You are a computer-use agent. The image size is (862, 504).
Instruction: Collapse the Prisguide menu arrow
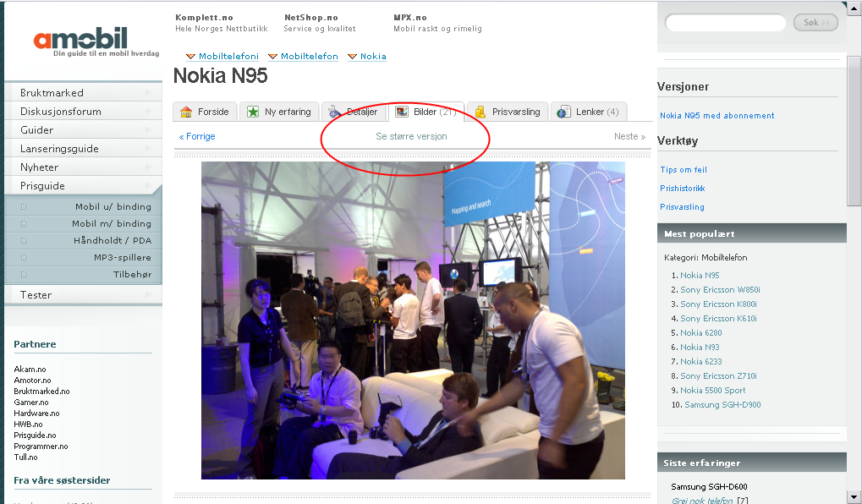click(x=148, y=186)
